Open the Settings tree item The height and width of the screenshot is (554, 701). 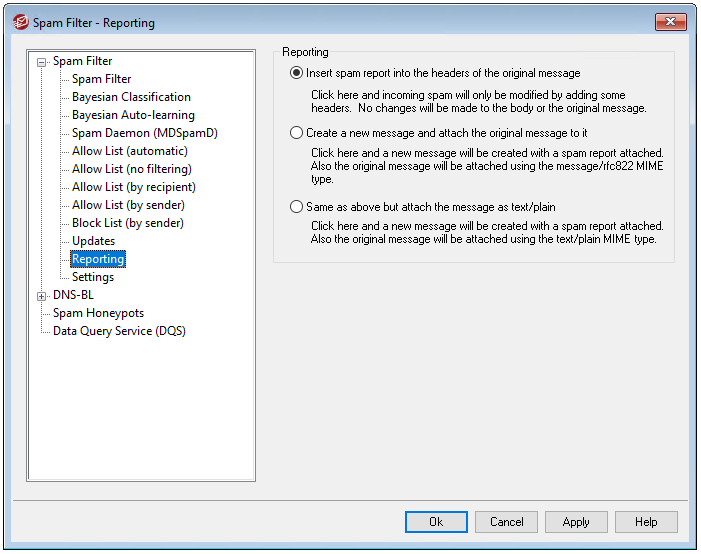pyautogui.click(x=93, y=277)
